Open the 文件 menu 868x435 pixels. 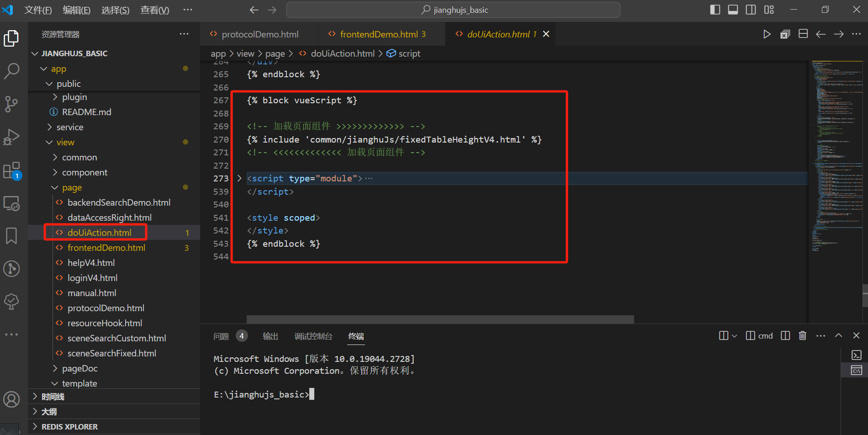pyautogui.click(x=38, y=10)
